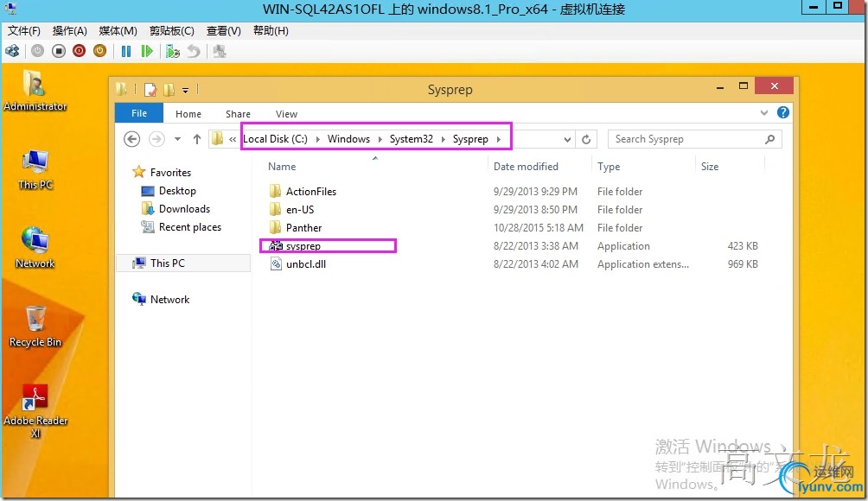Expand arrow after Local Disk (C:)
Image resolution: width=868 pixels, height=501 pixels.
tap(318, 139)
